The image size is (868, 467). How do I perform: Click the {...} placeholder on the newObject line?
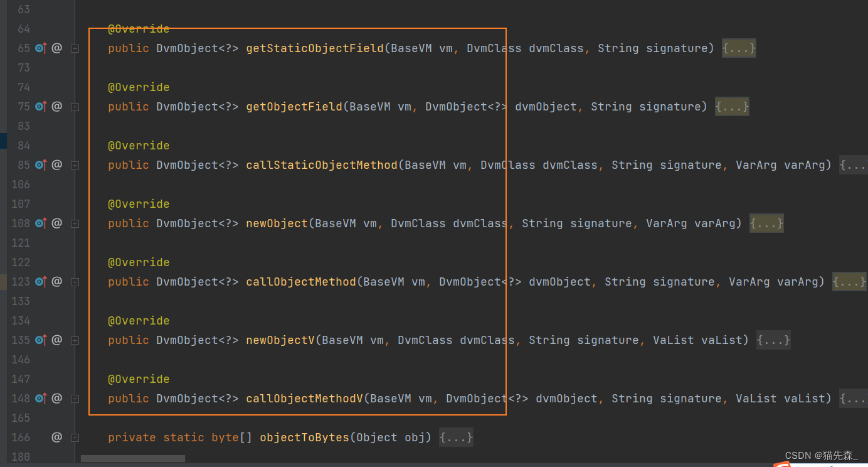[x=766, y=223]
